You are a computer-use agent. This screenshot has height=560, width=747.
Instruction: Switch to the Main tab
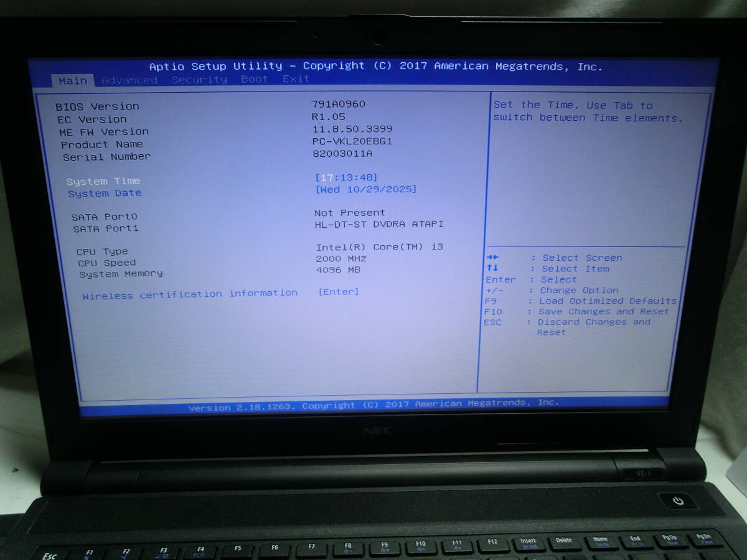click(73, 81)
